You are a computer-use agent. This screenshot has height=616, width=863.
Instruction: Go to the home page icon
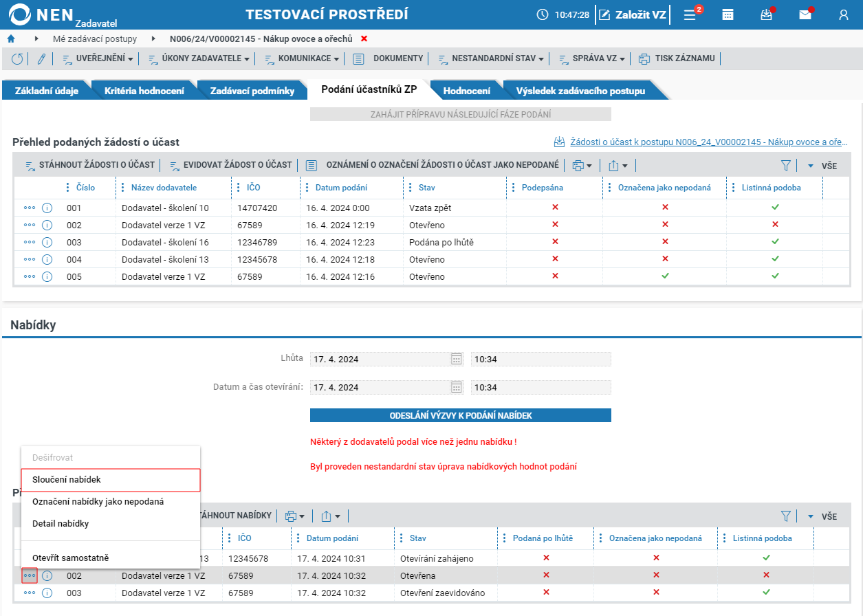click(10, 38)
